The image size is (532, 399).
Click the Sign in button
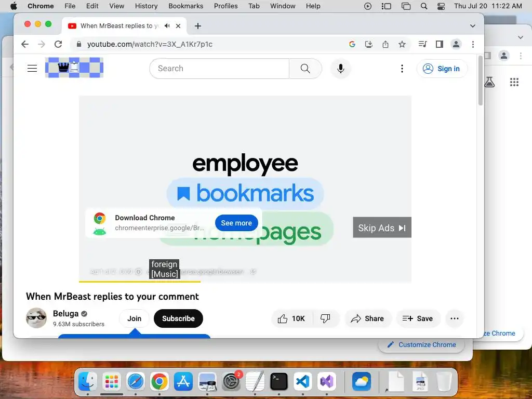coord(442,69)
